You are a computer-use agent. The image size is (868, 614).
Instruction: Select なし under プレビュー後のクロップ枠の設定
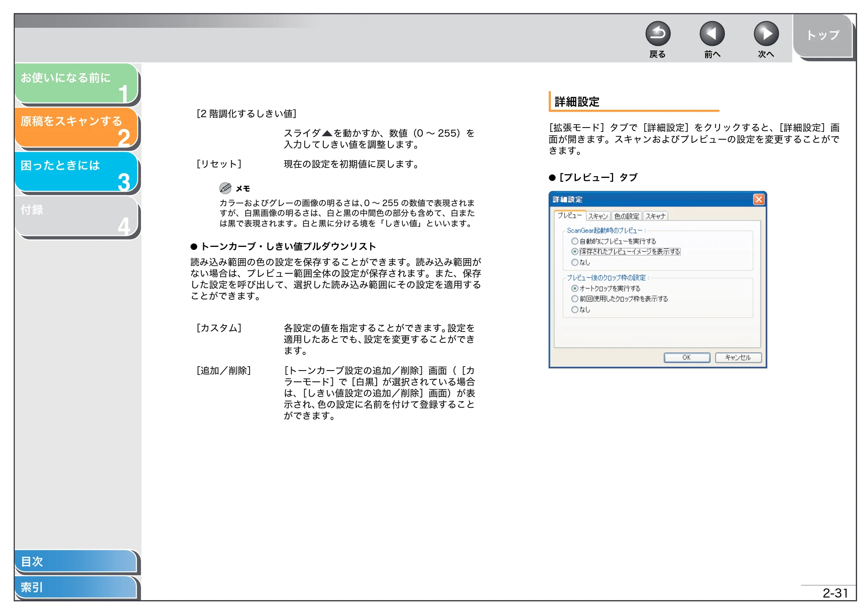click(575, 309)
